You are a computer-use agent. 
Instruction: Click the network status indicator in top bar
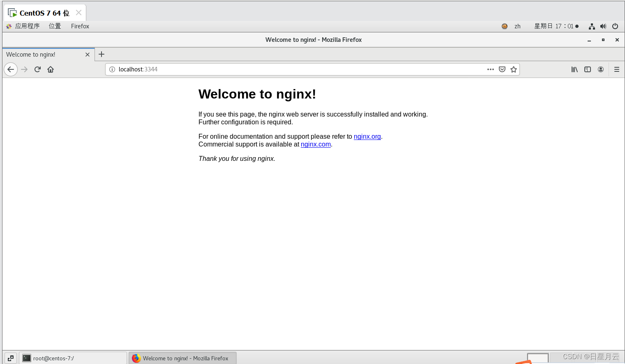tap(592, 26)
